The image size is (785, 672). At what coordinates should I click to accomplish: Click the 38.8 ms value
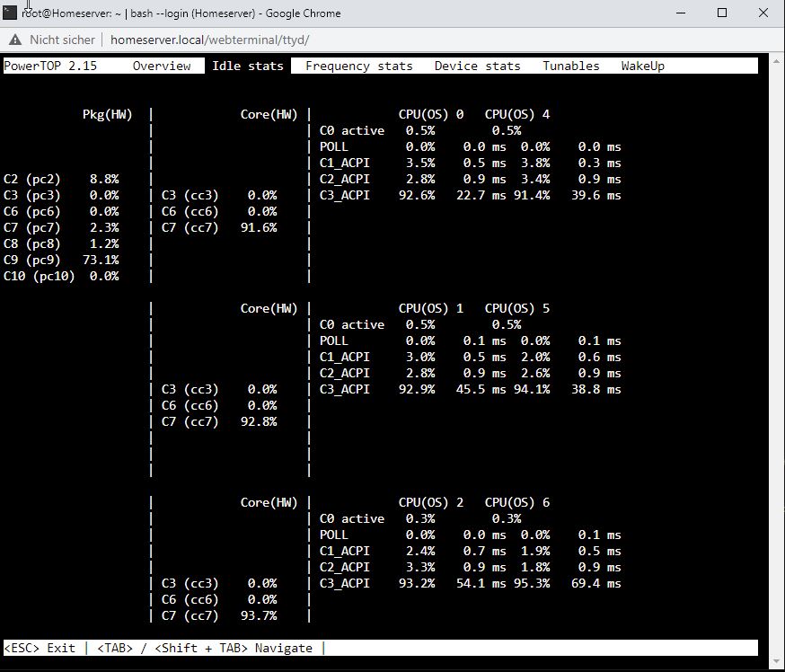click(595, 390)
